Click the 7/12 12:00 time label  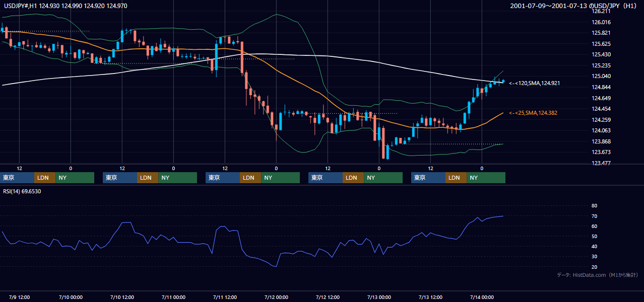[328, 297]
